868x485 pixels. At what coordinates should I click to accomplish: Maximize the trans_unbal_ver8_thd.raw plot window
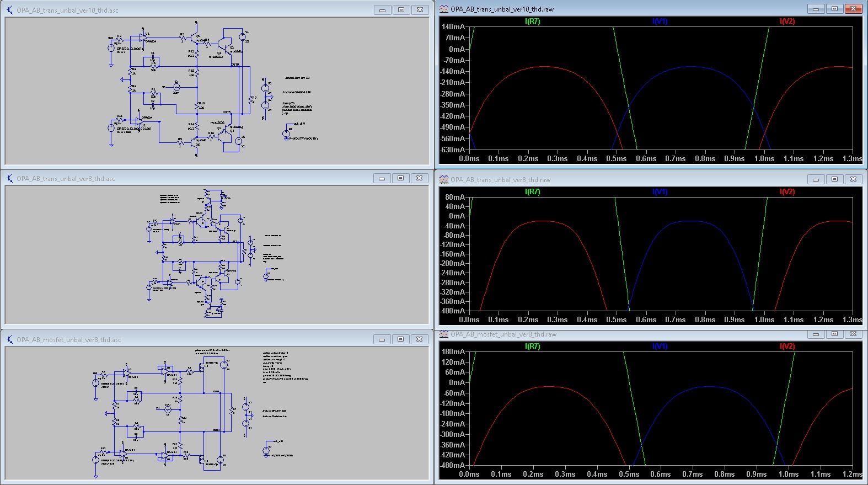tap(834, 179)
